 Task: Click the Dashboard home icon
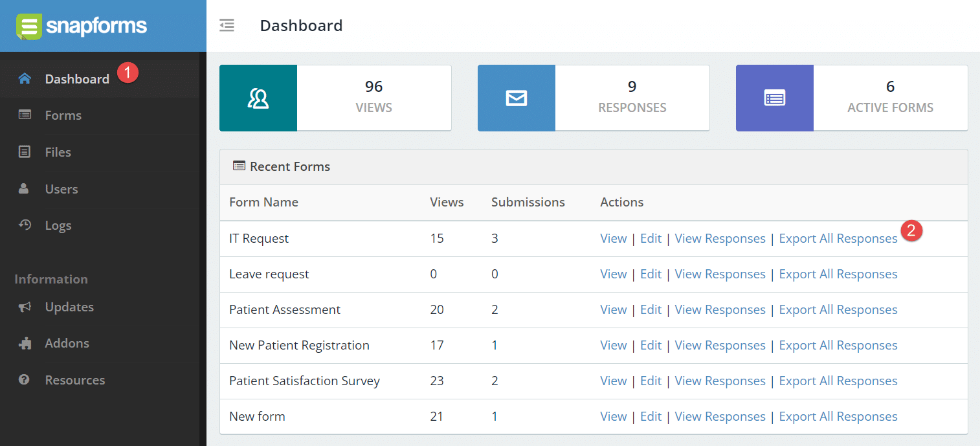tap(25, 79)
